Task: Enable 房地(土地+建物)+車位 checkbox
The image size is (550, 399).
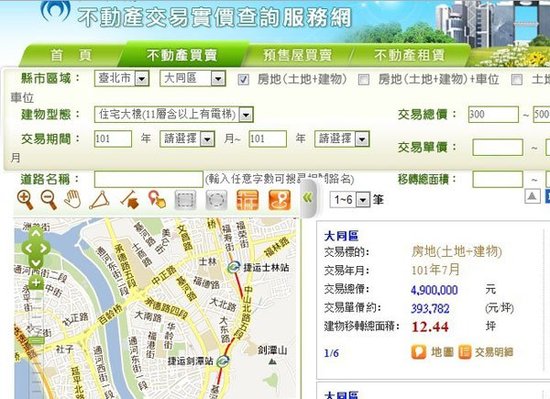Action: coord(363,80)
